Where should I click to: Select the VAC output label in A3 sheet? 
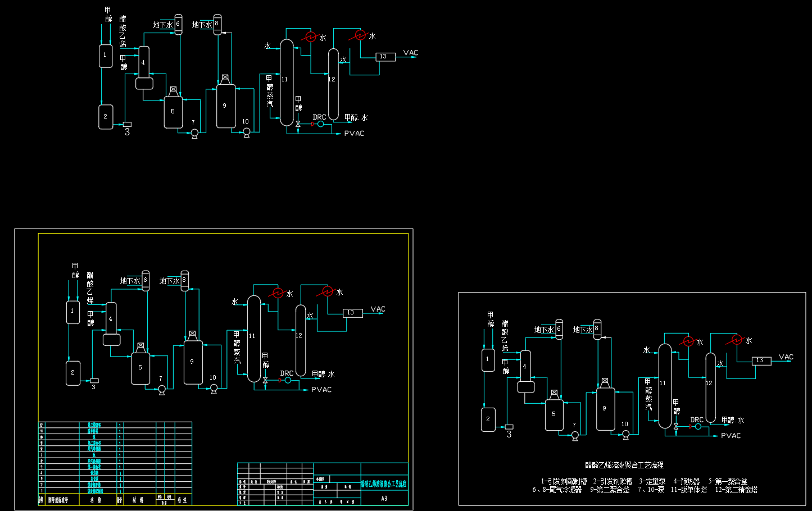pyautogui.click(x=378, y=309)
